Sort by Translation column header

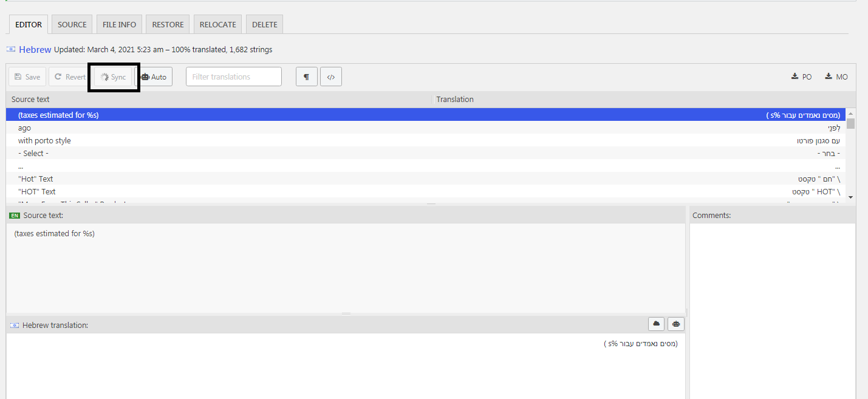pos(644,99)
